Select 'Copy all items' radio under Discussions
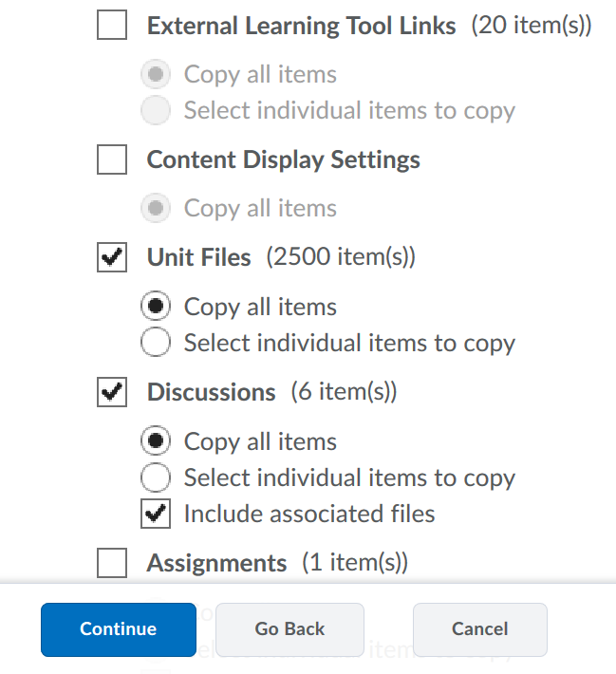This screenshot has height=674, width=616. (156, 440)
